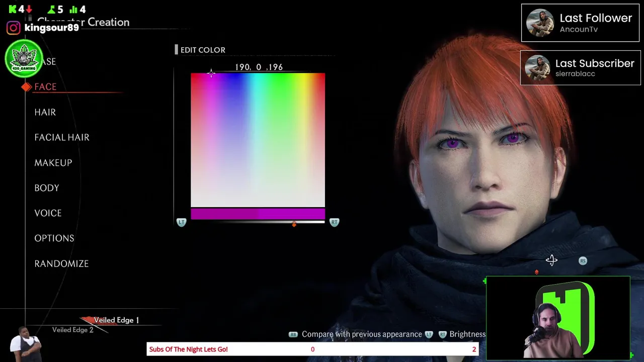This screenshot has width=644, height=362.
Task: Click the Subs Of The Night goal bar
Action: (312, 349)
